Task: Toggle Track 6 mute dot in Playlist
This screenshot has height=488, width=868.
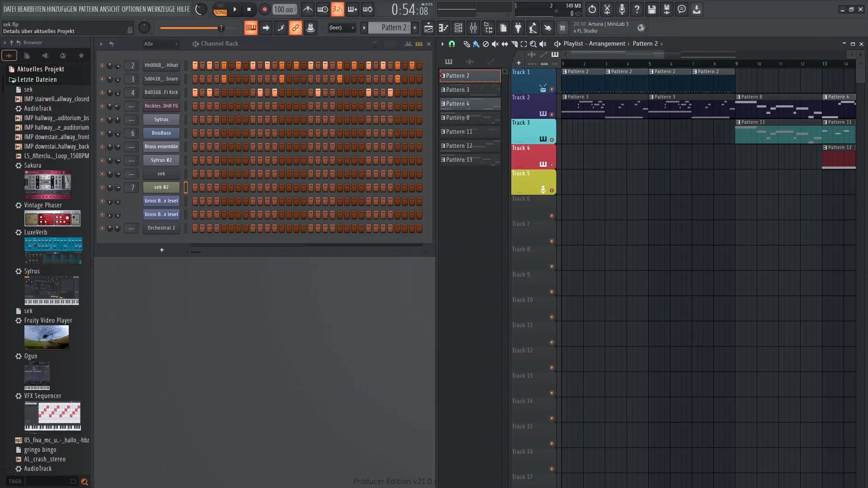Action: tap(552, 216)
